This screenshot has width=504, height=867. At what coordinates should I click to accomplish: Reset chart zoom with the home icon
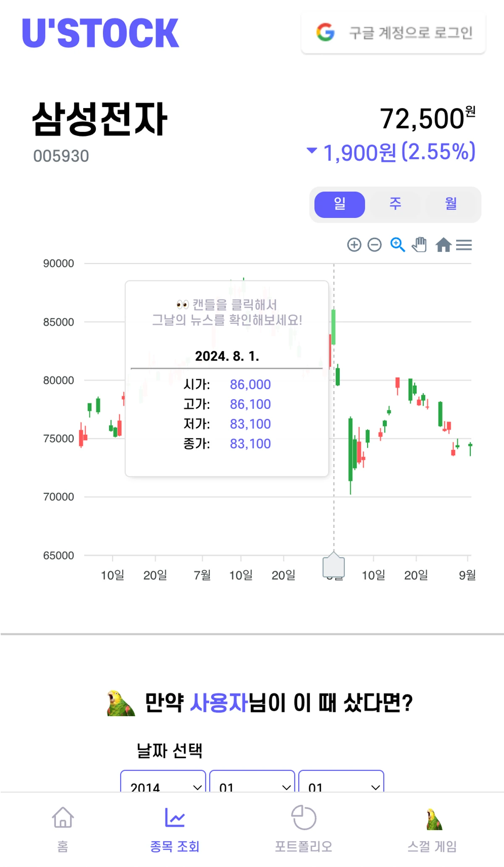443,245
